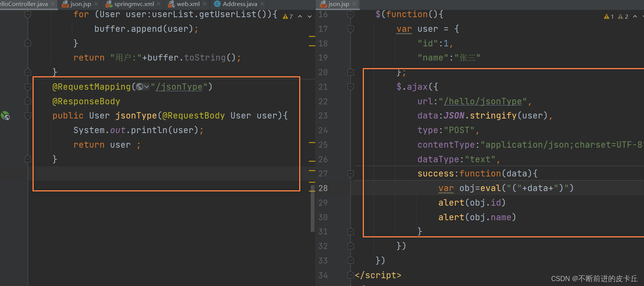Click the 2 weak warnings indicator in right editor
The height and width of the screenshot is (286, 644).
coord(623,16)
